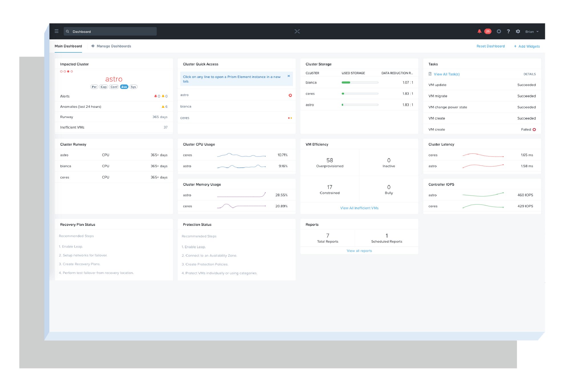This screenshot has width=575, height=392.
Task: Toggle the Ava filter pill
Action: pos(124,87)
